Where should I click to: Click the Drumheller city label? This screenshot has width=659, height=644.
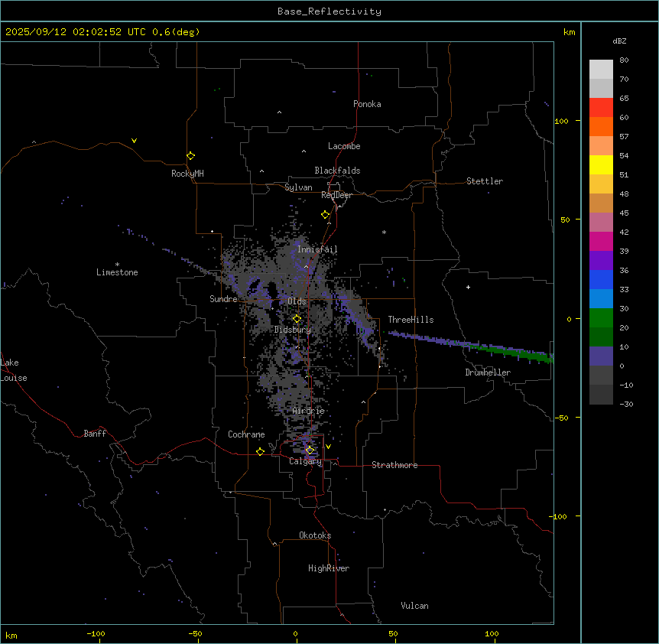pyautogui.click(x=488, y=372)
